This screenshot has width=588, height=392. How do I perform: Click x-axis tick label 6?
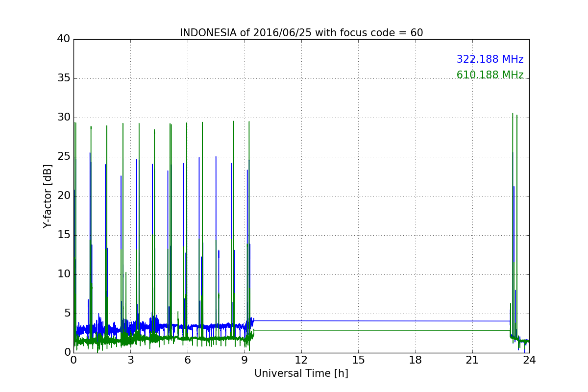click(x=188, y=360)
